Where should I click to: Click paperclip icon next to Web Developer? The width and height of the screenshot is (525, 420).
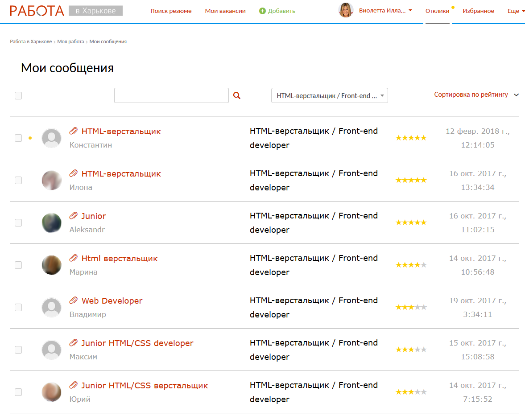click(74, 301)
